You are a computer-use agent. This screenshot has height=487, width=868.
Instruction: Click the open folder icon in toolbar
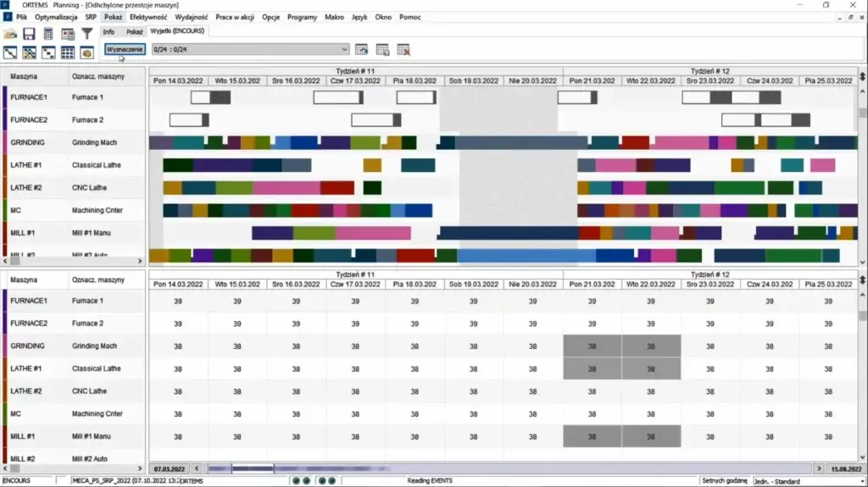(x=11, y=34)
